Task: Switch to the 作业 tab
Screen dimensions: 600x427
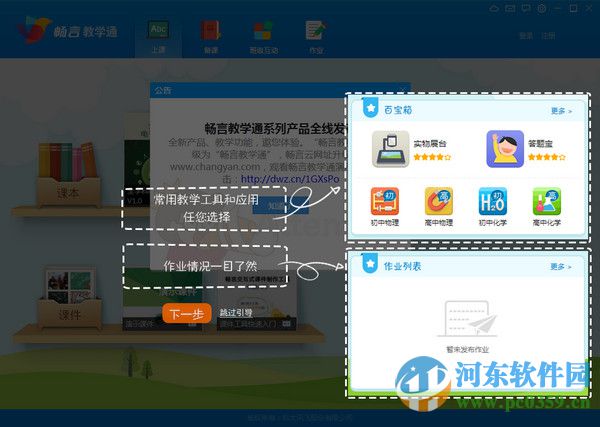Action: [x=316, y=37]
